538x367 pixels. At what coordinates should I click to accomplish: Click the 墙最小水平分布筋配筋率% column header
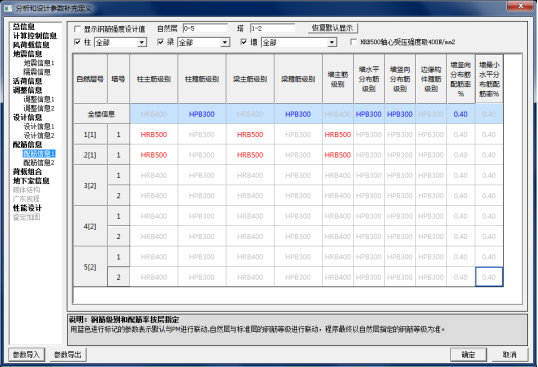[x=489, y=79]
